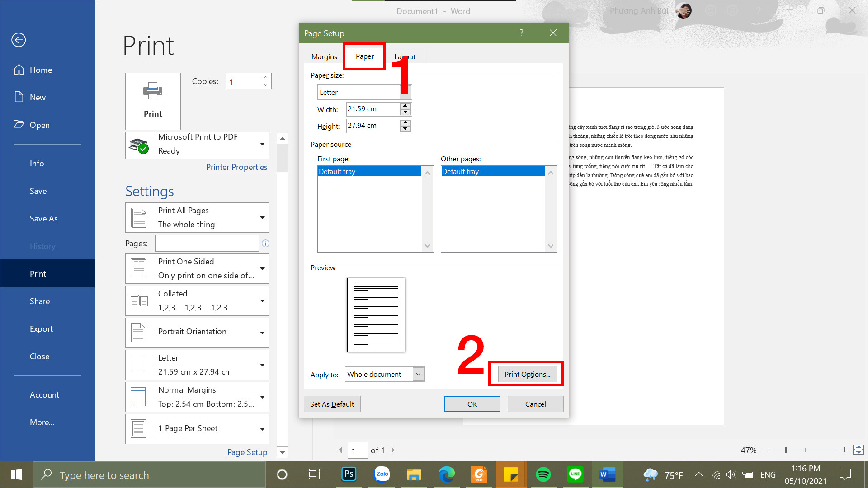Click the zoom to page icon
This screenshot has width=868, height=488.
point(858,450)
